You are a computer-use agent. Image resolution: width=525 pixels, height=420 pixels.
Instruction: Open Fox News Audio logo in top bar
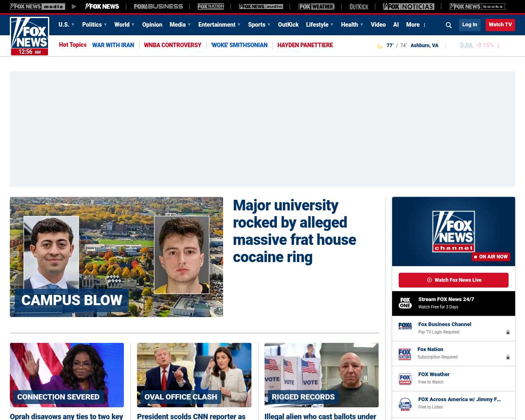[x=261, y=7]
